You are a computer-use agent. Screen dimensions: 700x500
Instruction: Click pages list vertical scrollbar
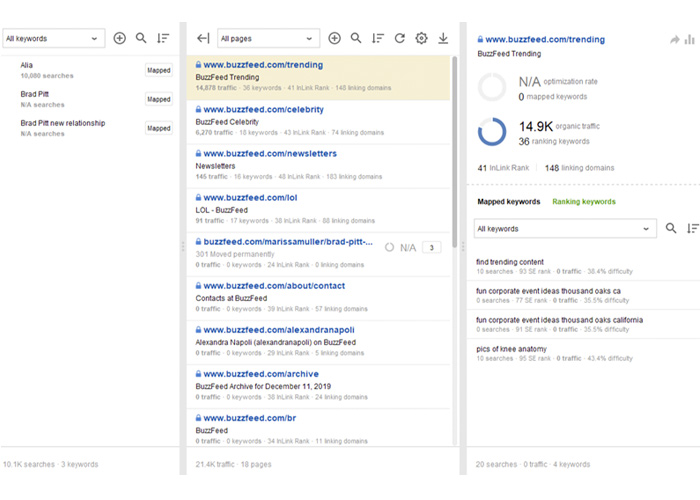click(454, 152)
